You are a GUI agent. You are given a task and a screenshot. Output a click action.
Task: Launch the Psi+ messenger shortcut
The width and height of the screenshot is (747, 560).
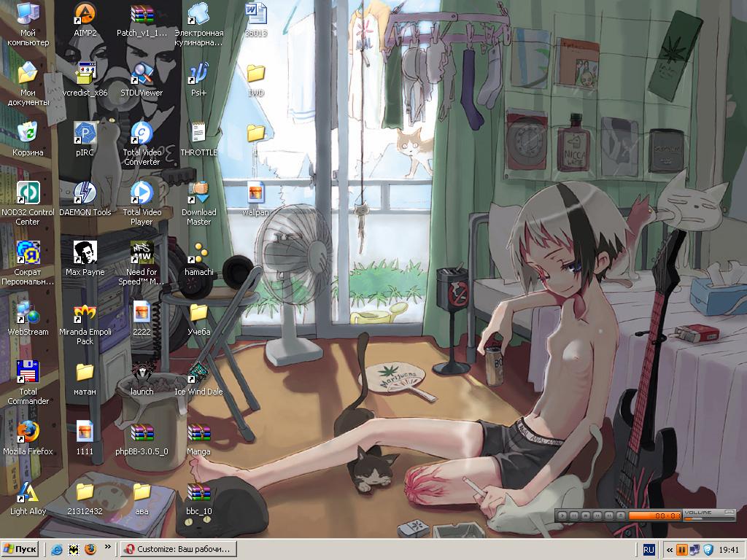198,80
